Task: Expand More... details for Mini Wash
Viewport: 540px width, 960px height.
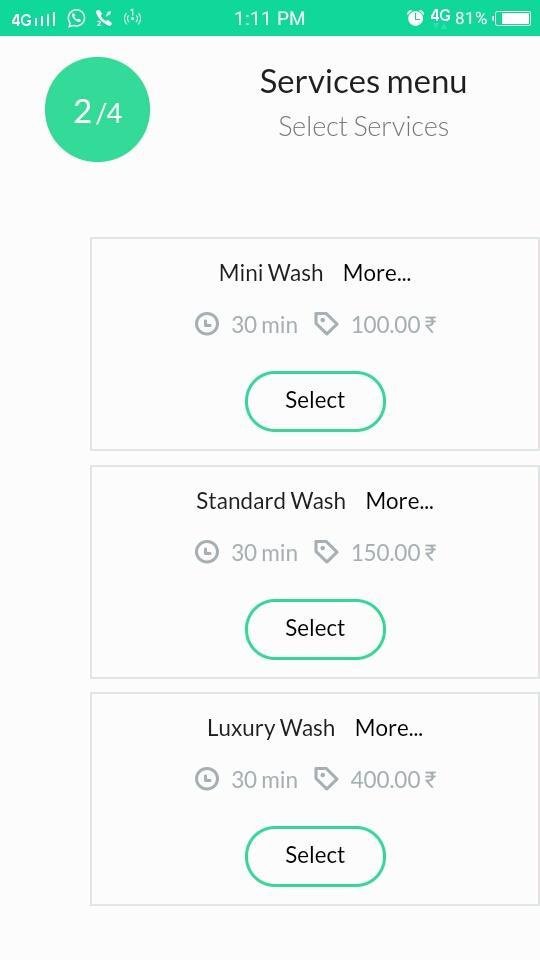Action: 377,273
